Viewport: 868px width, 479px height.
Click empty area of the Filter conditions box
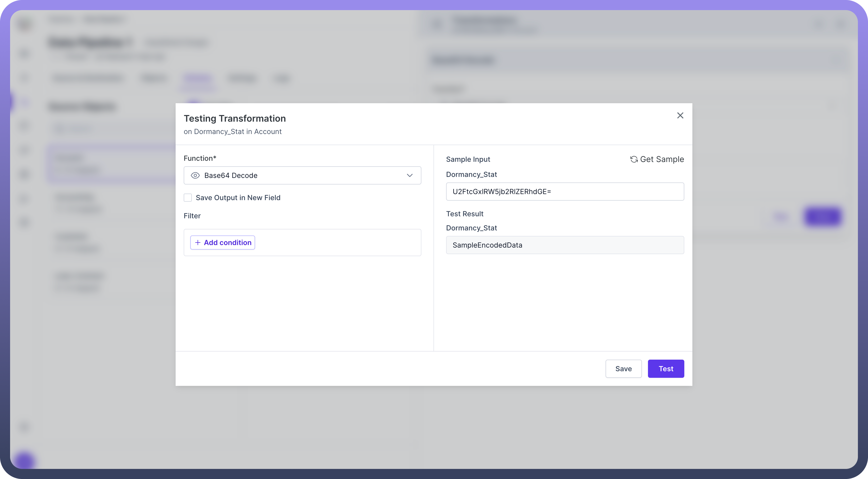tap(337, 243)
